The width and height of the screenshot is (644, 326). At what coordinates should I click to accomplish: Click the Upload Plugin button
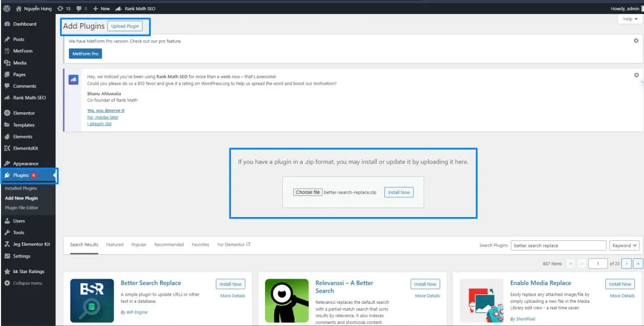(x=125, y=26)
